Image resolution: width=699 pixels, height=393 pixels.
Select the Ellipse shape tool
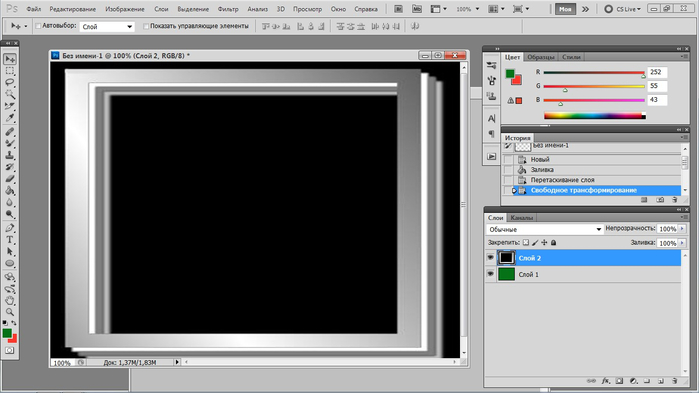pyautogui.click(x=10, y=263)
